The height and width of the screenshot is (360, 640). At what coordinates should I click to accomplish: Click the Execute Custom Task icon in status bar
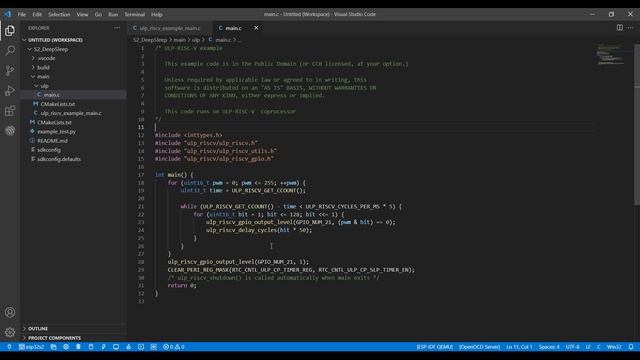(x=153, y=347)
